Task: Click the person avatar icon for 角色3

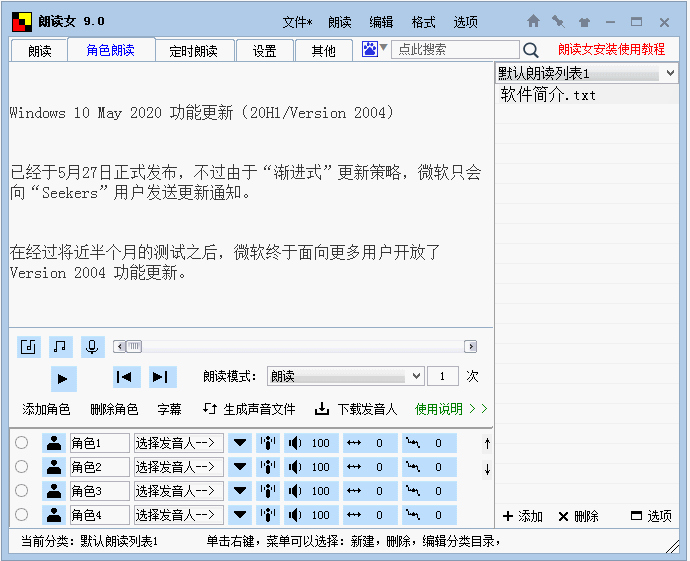Action: (54, 491)
